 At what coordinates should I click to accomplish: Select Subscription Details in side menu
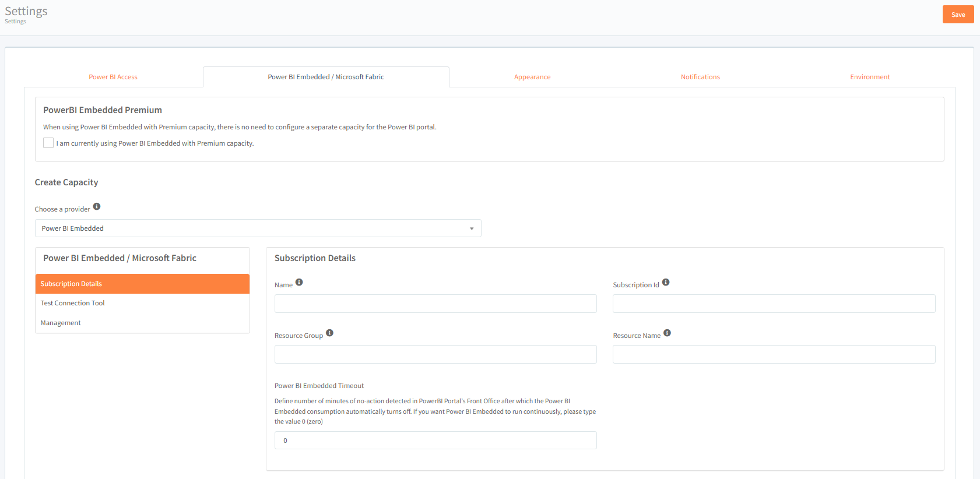pyautogui.click(x=71, y=284)
